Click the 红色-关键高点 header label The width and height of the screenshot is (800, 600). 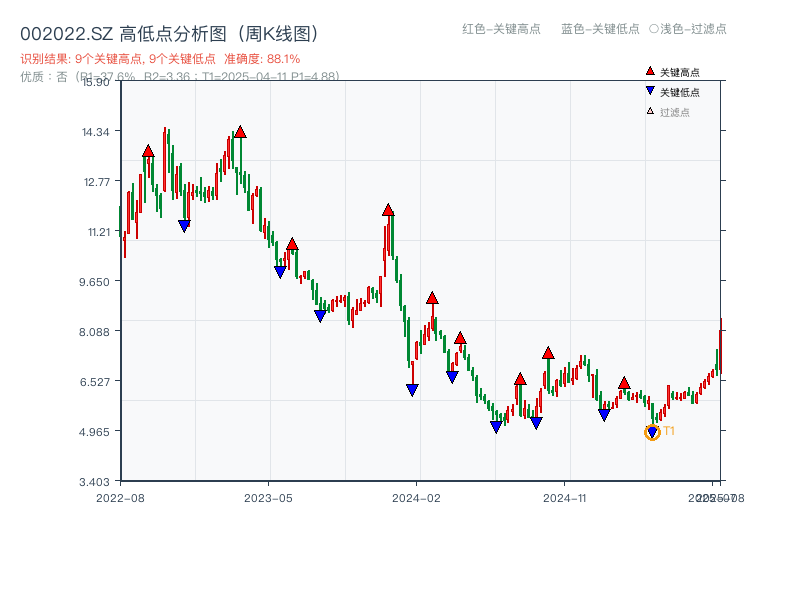tap(501, 29)
